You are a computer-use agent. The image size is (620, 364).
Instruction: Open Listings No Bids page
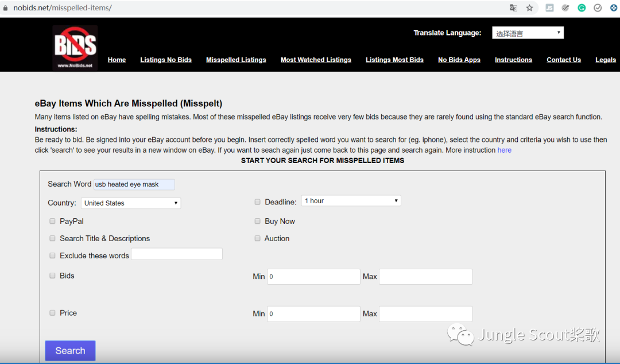point(166,60)
